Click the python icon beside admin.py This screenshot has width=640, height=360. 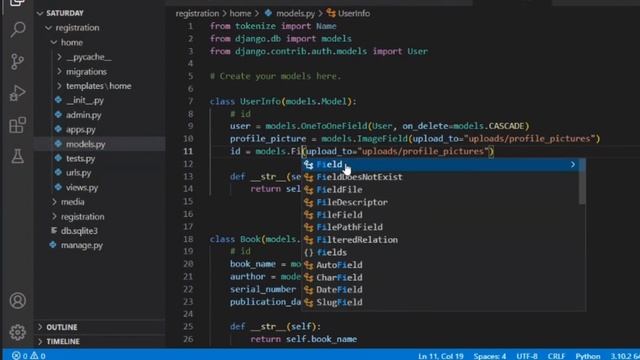[x=58, y=115]
